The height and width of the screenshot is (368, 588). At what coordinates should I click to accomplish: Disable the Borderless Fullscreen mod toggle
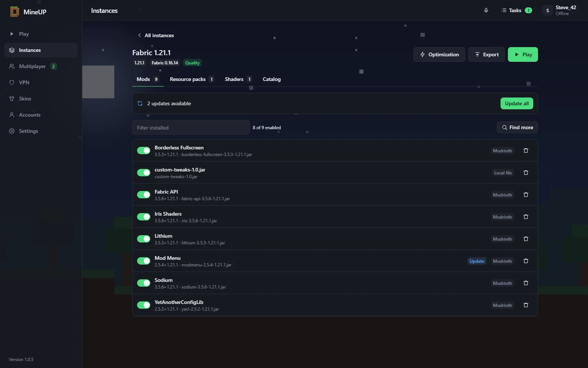point(144,151)
